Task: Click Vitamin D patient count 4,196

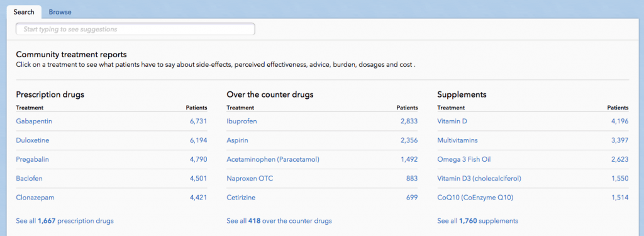Action: [619, 121]
